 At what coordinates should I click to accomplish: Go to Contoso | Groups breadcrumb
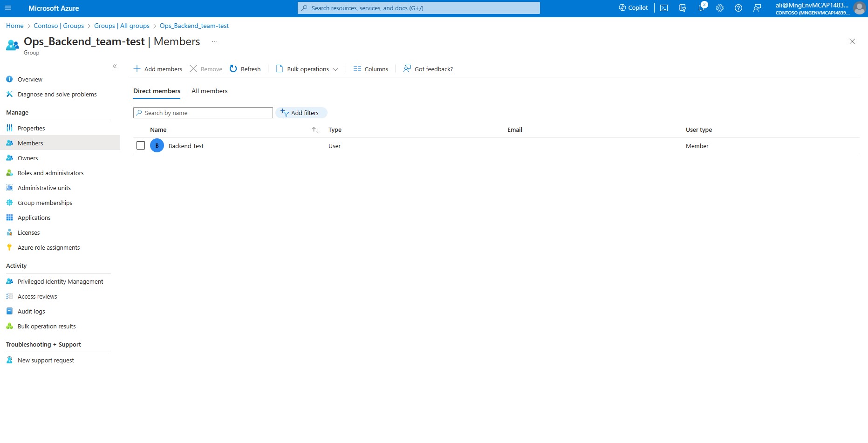click(x=59, y=26)
